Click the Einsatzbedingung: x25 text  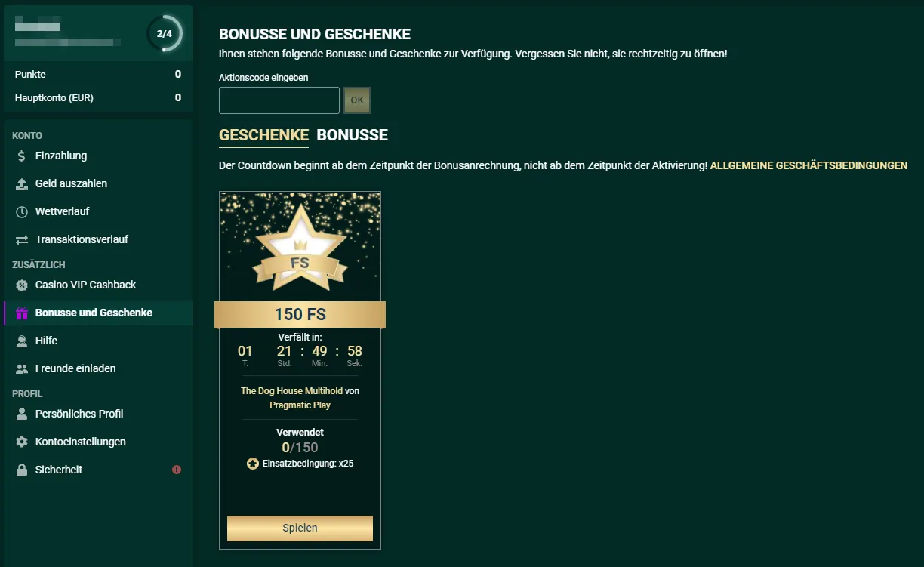coord(308,464)
